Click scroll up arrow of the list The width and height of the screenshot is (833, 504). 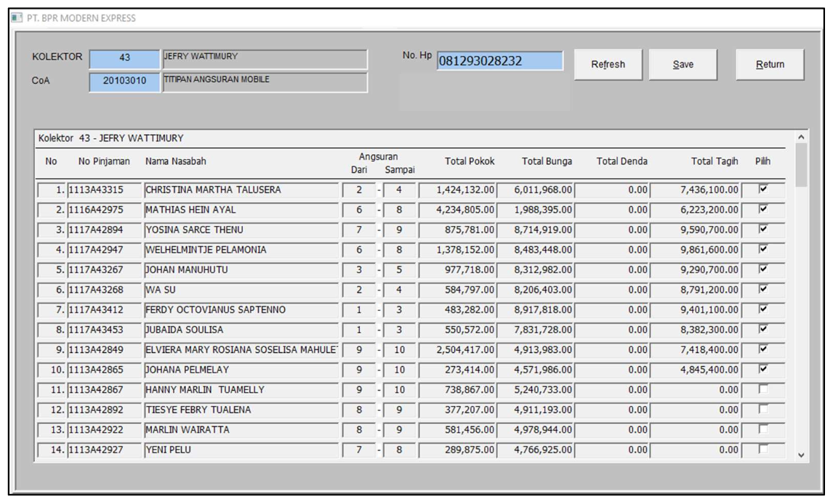coord(801,137)
